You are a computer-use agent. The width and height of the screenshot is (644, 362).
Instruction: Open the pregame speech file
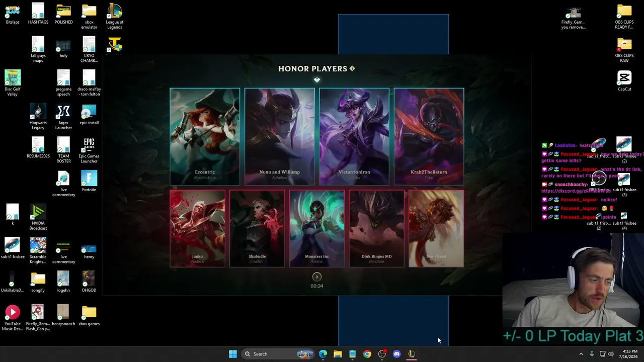(x=63, y=83)
